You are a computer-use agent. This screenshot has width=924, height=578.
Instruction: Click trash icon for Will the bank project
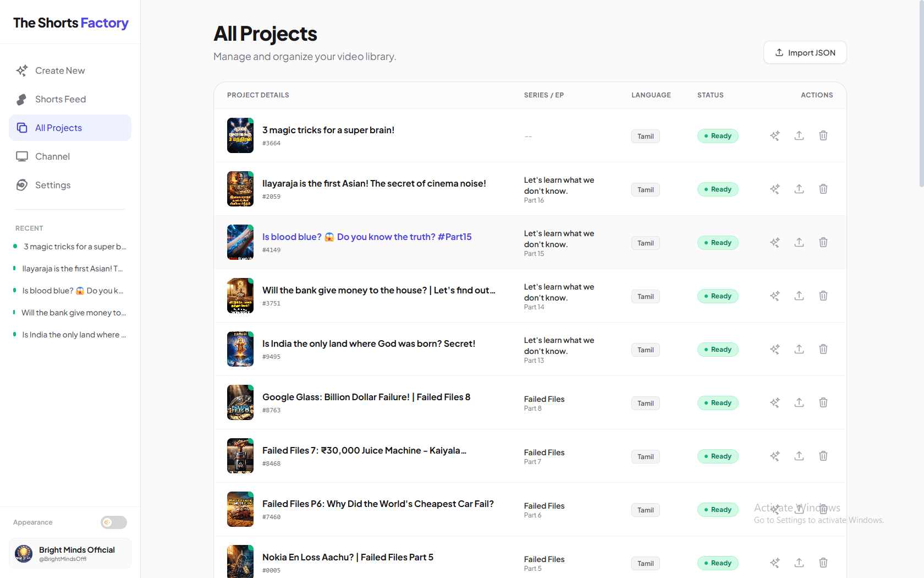pos(823,296)
